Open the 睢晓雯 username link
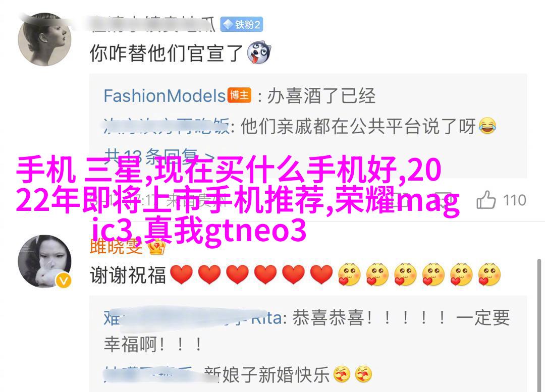 point(117,247)
